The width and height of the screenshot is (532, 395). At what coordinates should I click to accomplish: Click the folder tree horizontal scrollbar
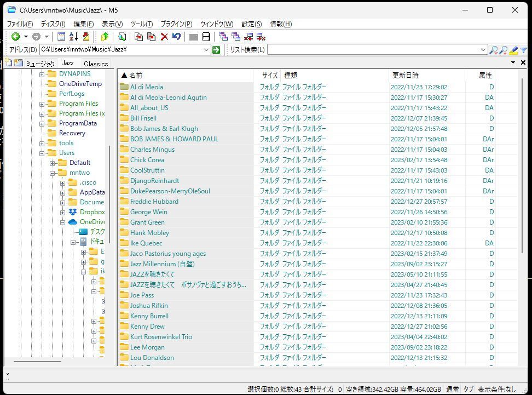[37, 361]
